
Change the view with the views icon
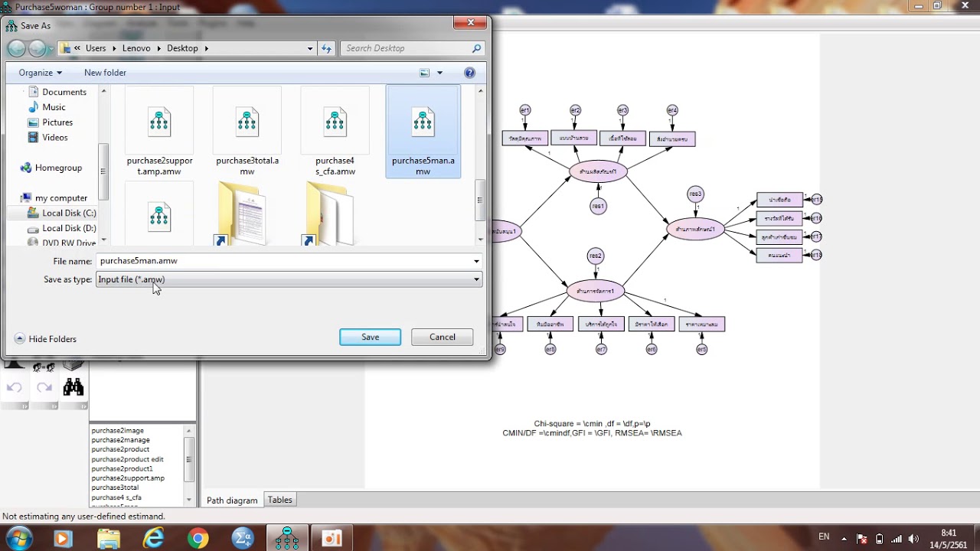point(425,73)
